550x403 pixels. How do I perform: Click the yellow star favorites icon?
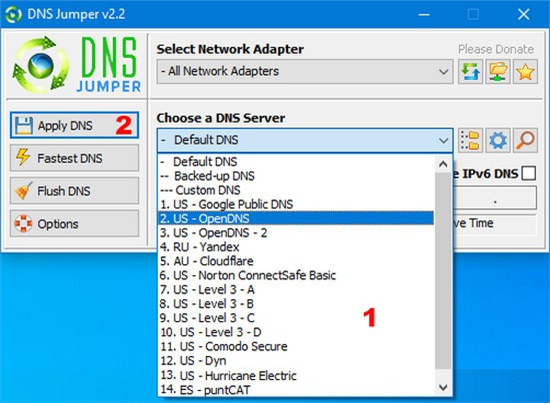point(525,72)
